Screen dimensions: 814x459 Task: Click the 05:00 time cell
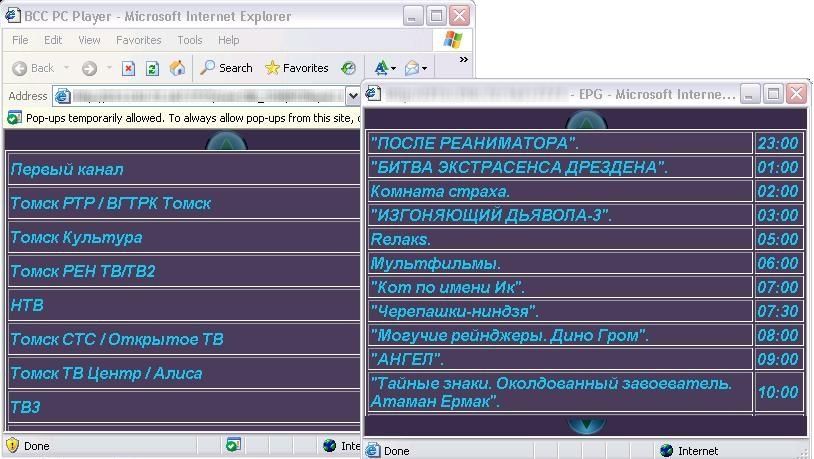click(x=779, y=239)
